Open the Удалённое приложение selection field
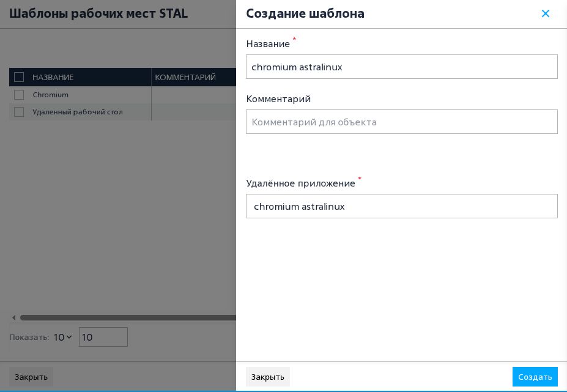The height and width of the screenshot is (392, 567). tap(402, 206)
